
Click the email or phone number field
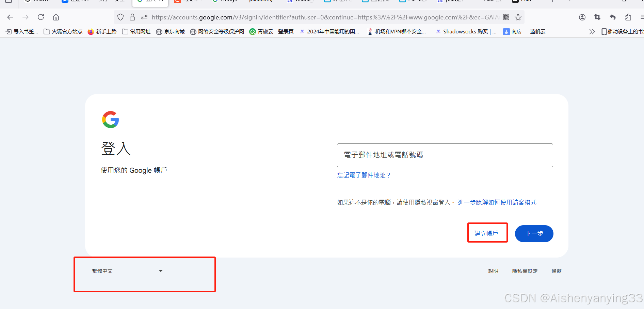click(445, 155)
